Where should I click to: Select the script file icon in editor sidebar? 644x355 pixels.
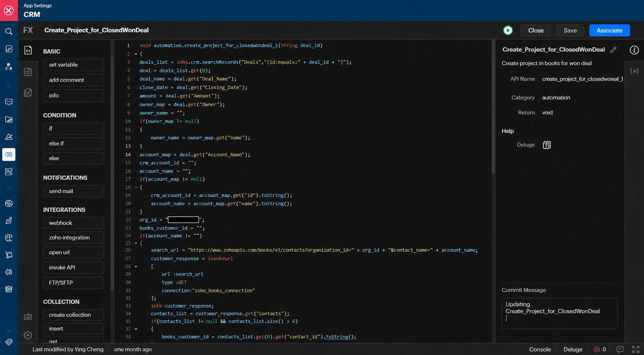tap(28, 50)
